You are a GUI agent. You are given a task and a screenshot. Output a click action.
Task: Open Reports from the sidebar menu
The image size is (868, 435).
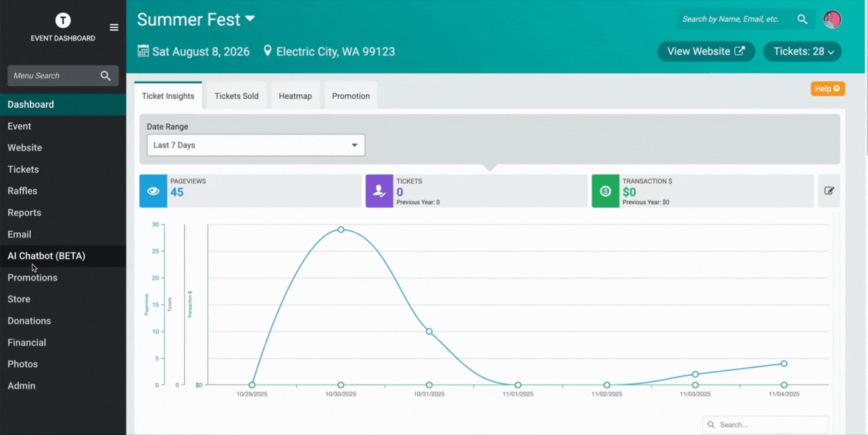(24, 213)
